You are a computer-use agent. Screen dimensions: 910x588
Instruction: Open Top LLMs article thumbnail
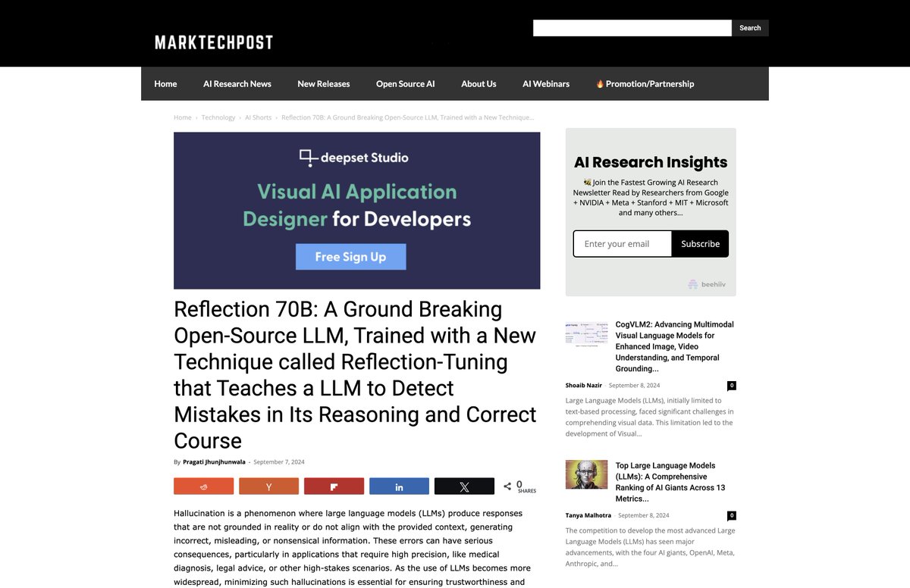click(586, 474)
